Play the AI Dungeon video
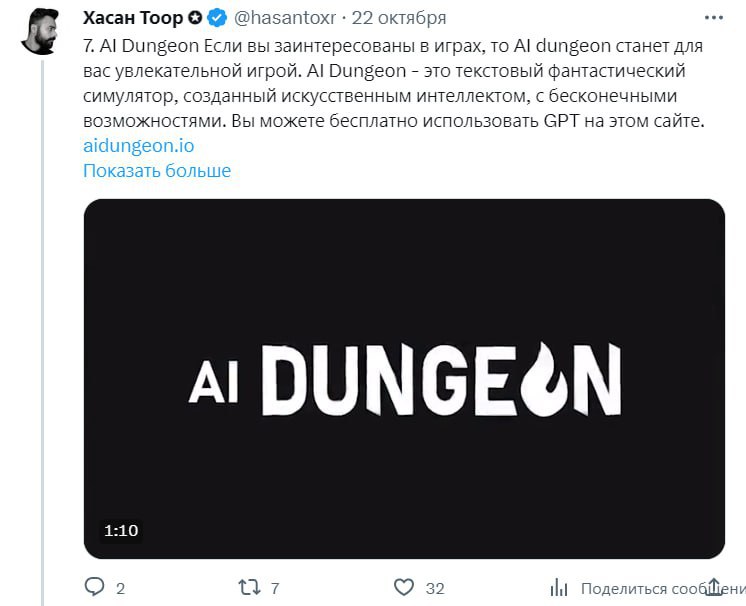The image size is (746, 606). pyautogui.click(x=404, y=379)
